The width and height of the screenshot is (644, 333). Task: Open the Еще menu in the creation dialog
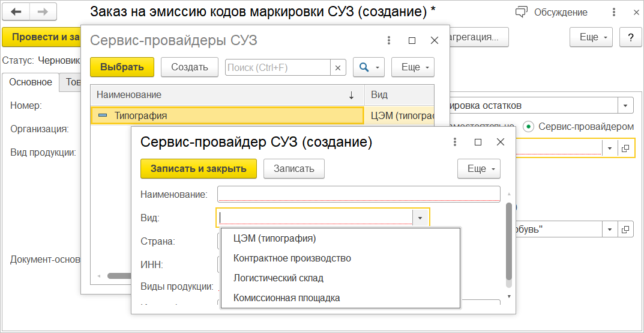479,169
